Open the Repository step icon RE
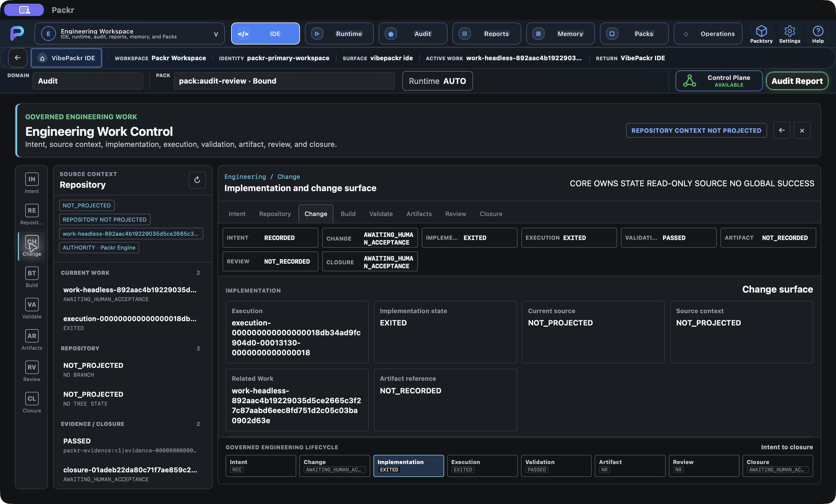 (32, 210)
